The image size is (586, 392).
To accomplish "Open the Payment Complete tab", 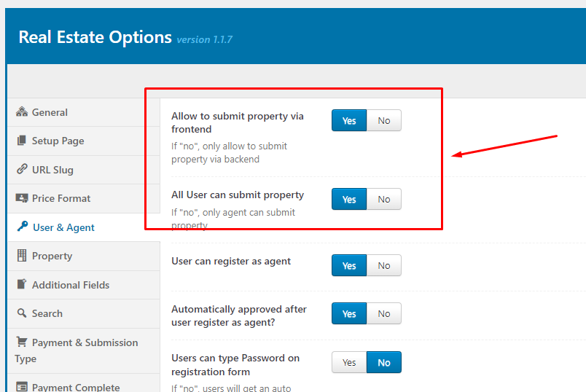I will 75,387.
